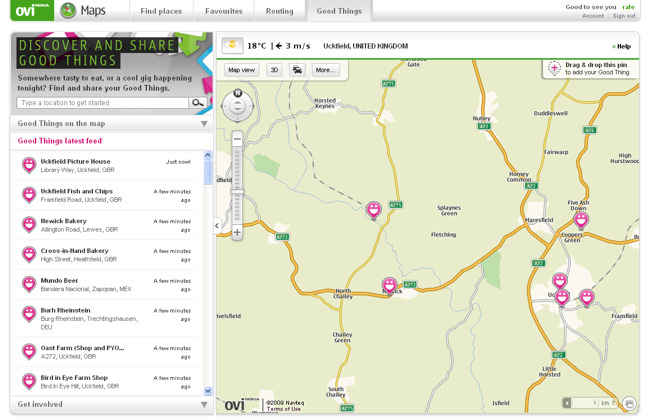Open the Uckfield Picture House feed entry

(107, 165)
